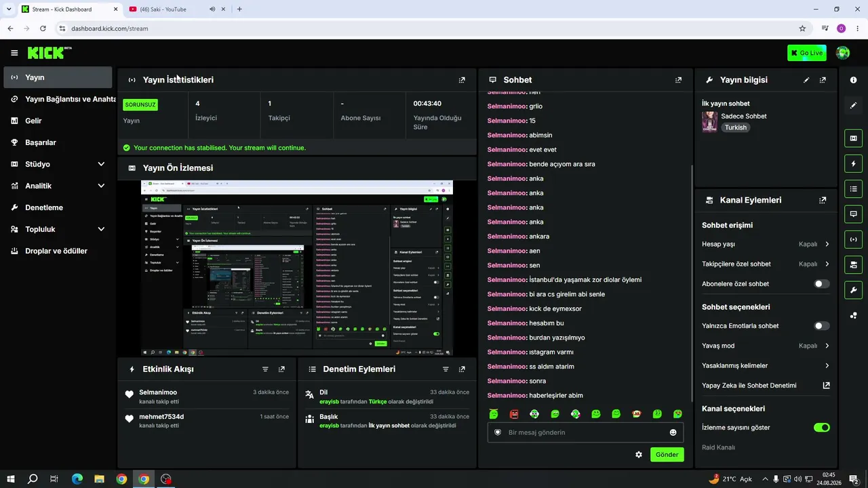Screen dimensions: 868x488
Task: Filter the Etkinlik Akışı feed
Action: click(265, 369)
